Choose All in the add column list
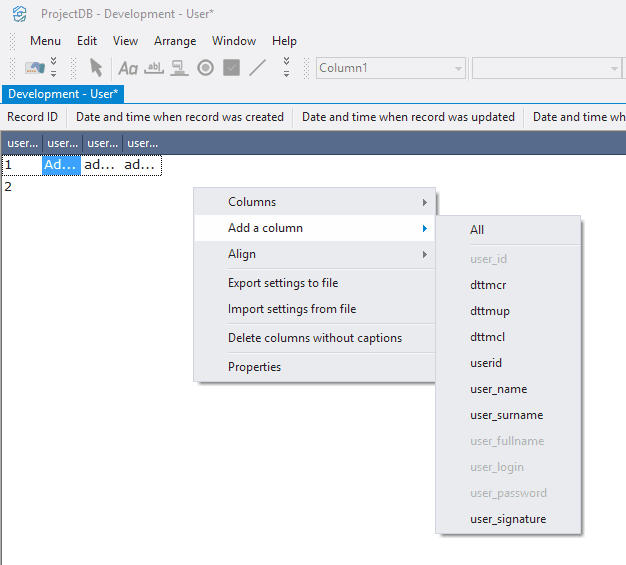626x565 pixels. [x=477, y=230]
